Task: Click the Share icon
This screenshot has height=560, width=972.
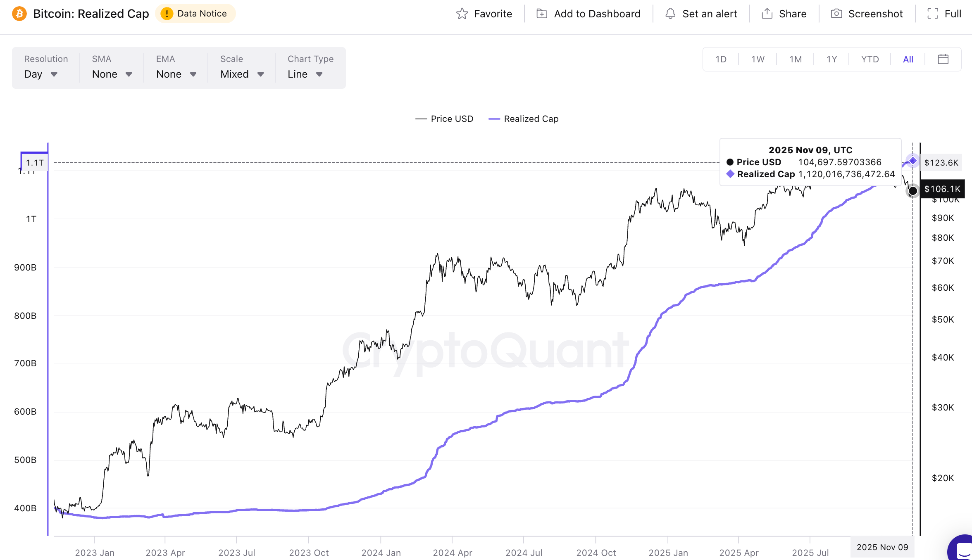Action: click(x=767, y=13)
